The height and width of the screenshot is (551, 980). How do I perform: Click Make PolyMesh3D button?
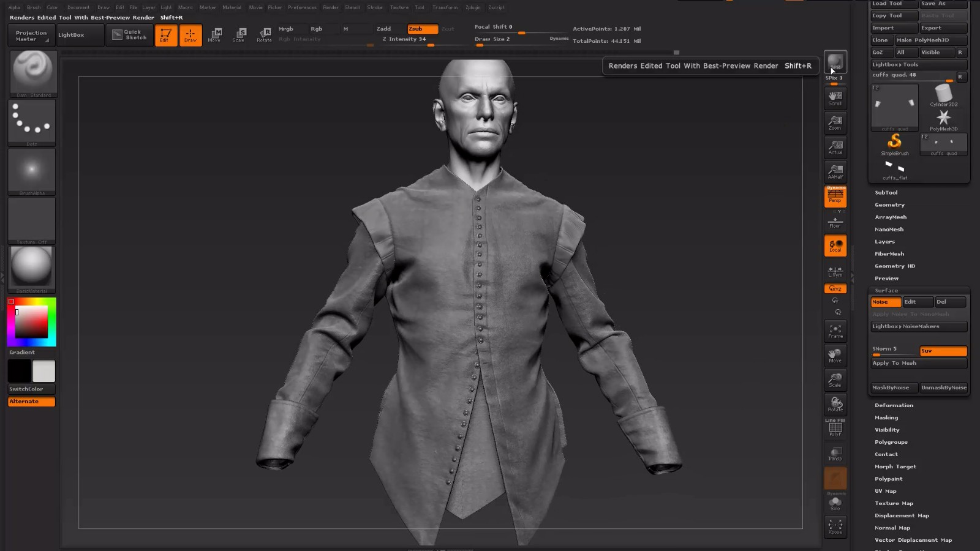point(931,40)
